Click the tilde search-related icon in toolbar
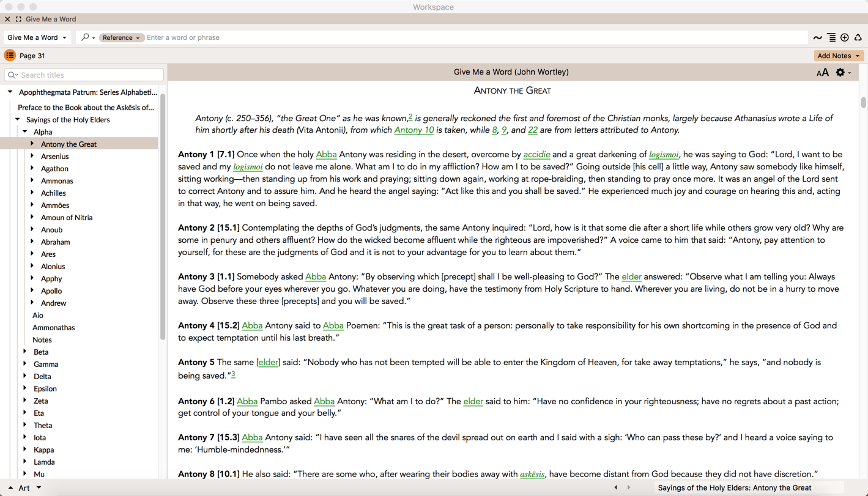Viewport: 868px width, 496px height. pos(817,38)
